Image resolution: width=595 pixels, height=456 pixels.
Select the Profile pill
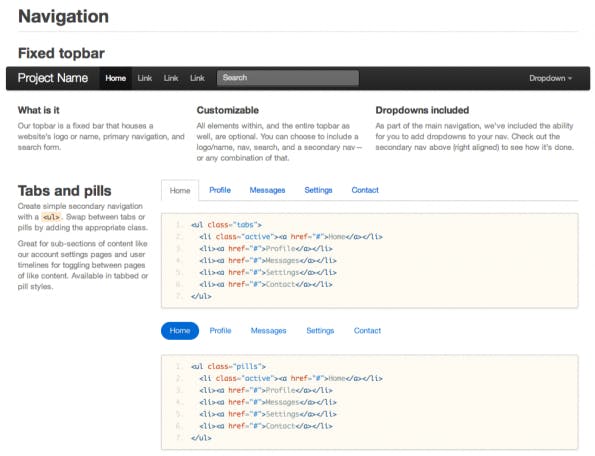click(x=220, y=331)
